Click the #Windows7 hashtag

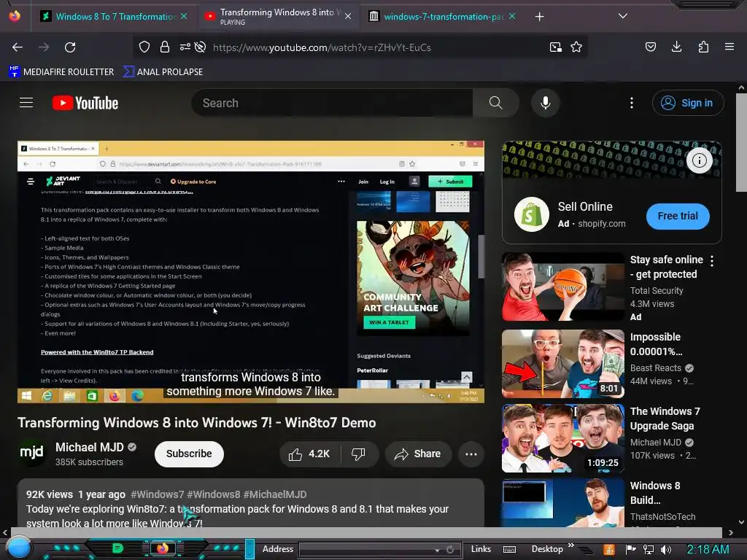(x=158, y=494)
